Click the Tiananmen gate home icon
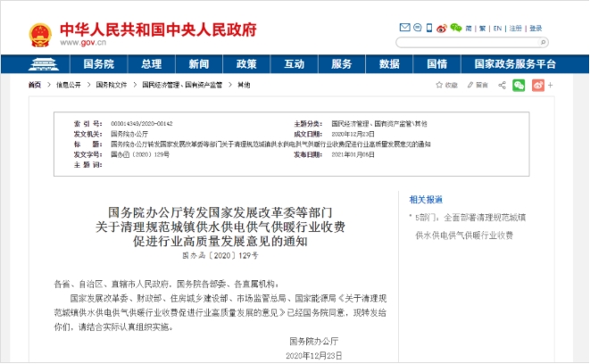The height and width of the screenshot is (364, 590). click(40, 64)
